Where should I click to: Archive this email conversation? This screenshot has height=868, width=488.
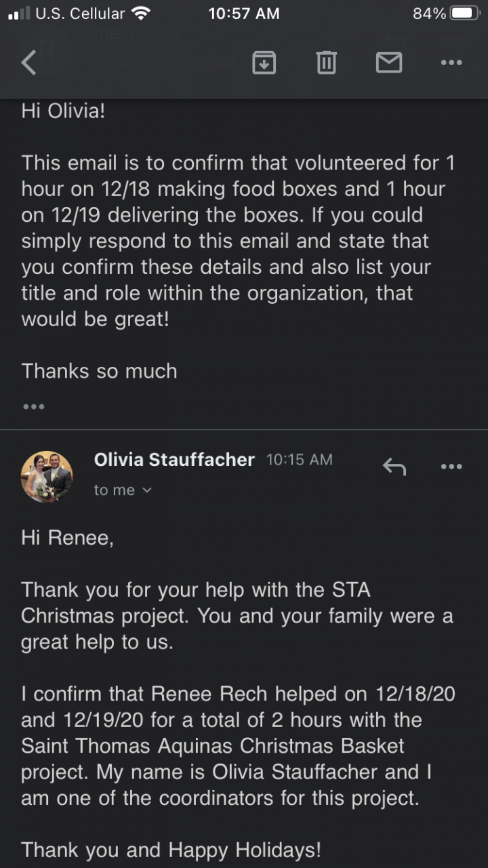point(264,62)
